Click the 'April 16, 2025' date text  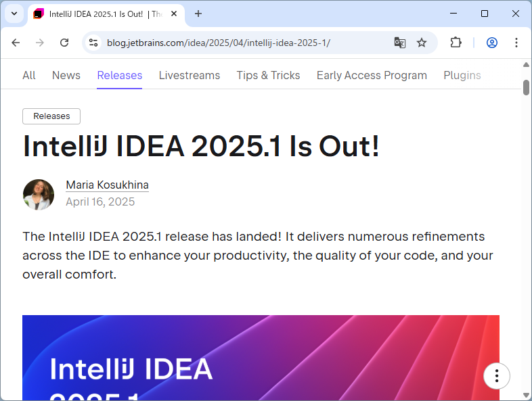(100, 202)
